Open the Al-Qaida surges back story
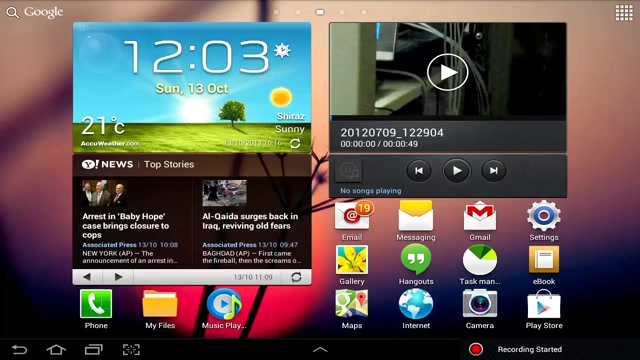The width and height of the screenshot is (640, 360). [x=250, y=221]
